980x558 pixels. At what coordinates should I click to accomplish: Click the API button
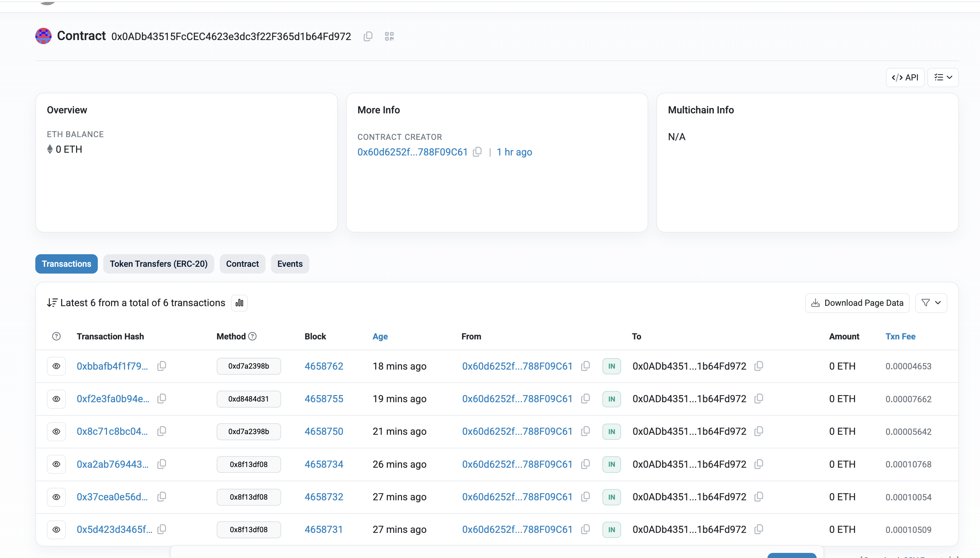click(x=905, y=77)
